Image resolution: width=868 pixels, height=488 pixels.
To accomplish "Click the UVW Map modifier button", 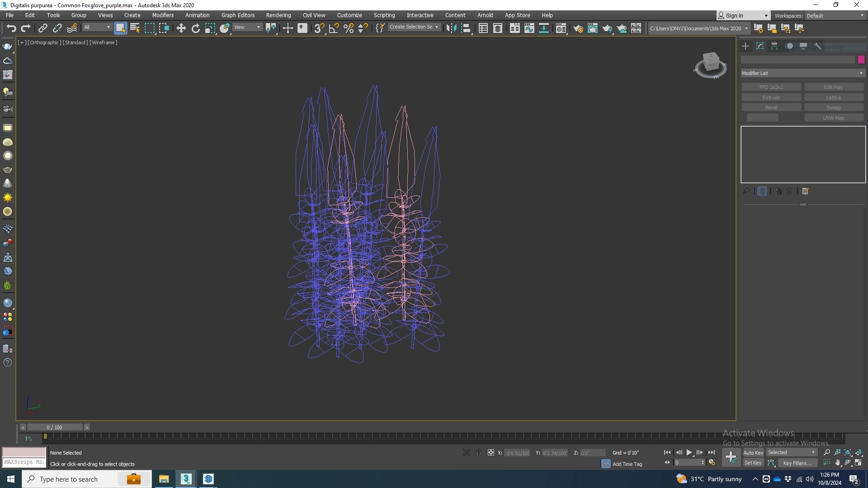I will coord(834,118).
